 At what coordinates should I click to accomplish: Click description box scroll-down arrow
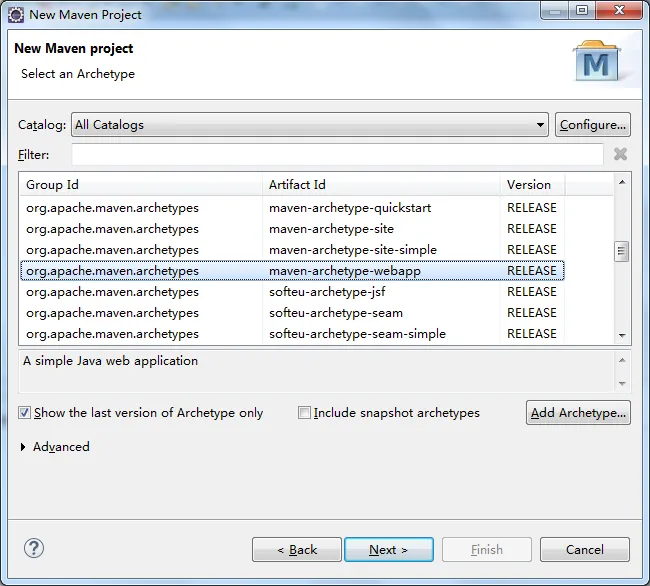point(622,383)
